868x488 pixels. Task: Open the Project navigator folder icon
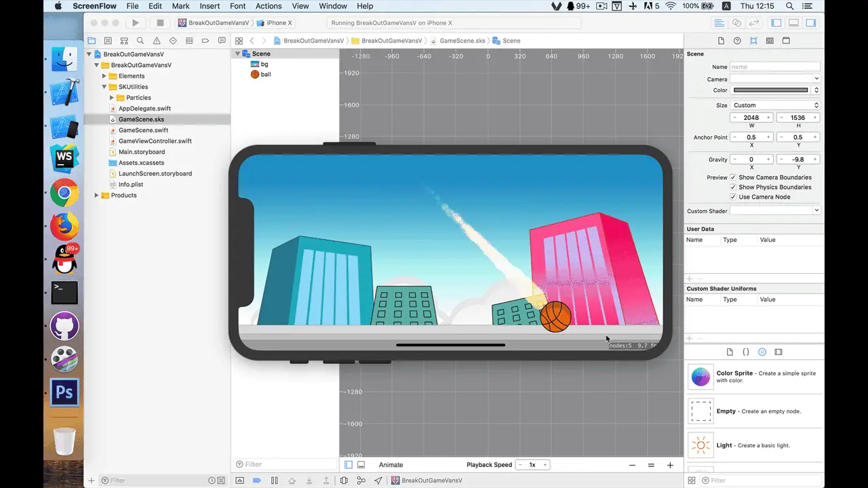[92, 41]
